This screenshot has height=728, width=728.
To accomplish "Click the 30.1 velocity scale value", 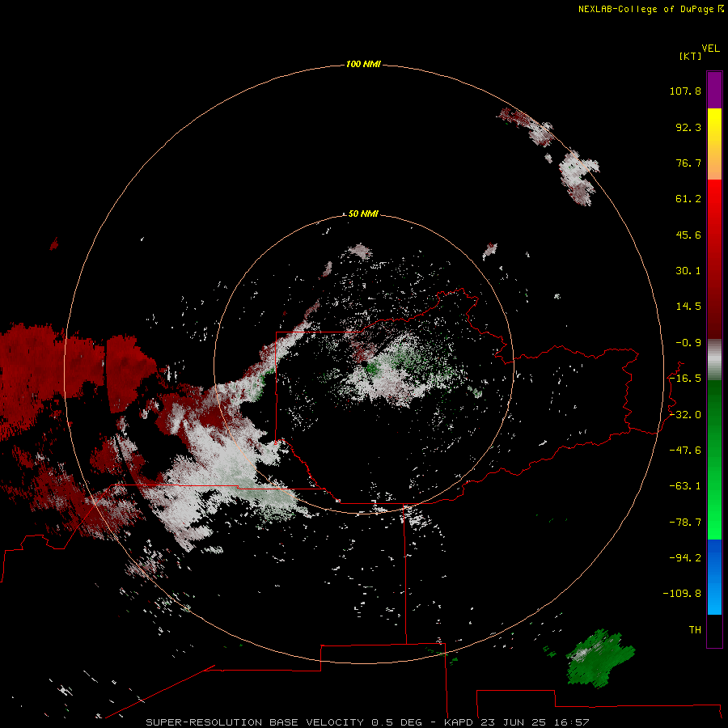I will coord(688,271).
